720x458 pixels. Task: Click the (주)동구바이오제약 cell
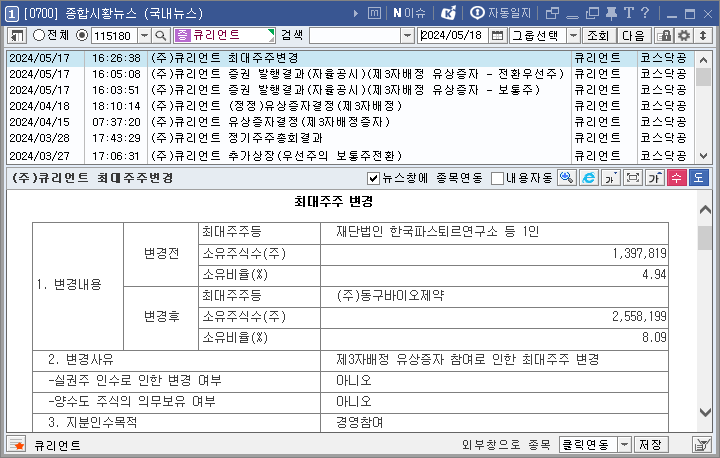494,295
